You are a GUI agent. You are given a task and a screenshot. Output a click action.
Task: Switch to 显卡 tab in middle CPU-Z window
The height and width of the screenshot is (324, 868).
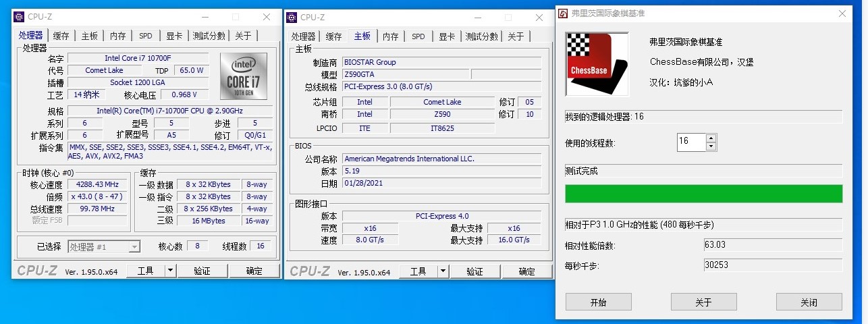point(447,36)
